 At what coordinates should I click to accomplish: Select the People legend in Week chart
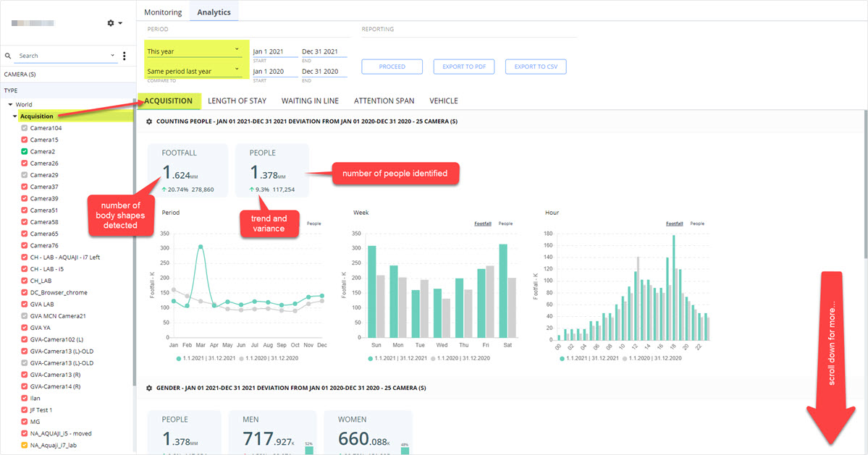505,224
